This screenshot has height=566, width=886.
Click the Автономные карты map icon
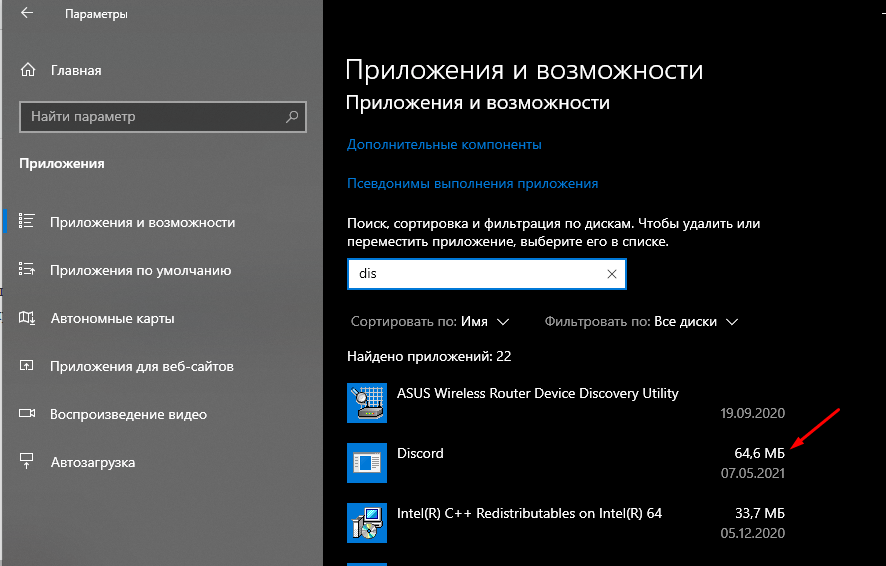tap(28, 318)
